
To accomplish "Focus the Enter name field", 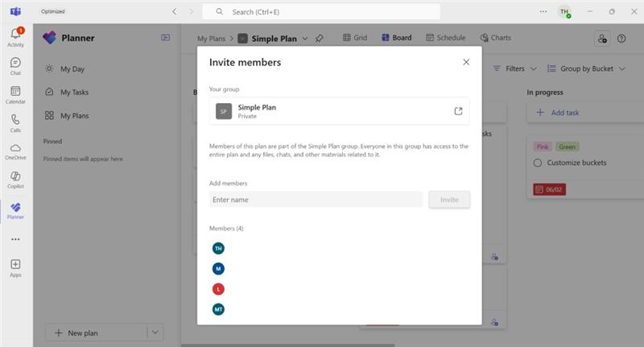I will click(x=316, y=200).
